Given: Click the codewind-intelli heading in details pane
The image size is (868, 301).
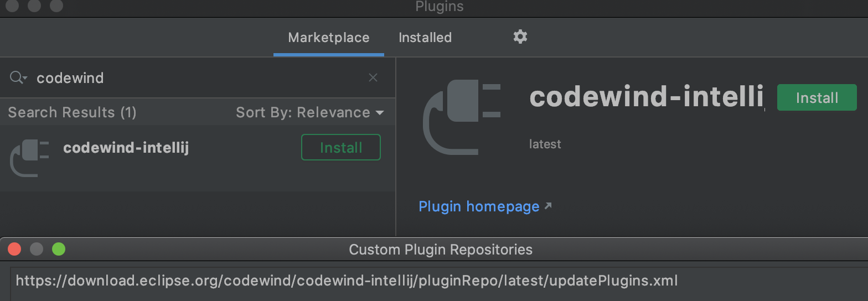Looking at the screenshot, I should (647, 96).
